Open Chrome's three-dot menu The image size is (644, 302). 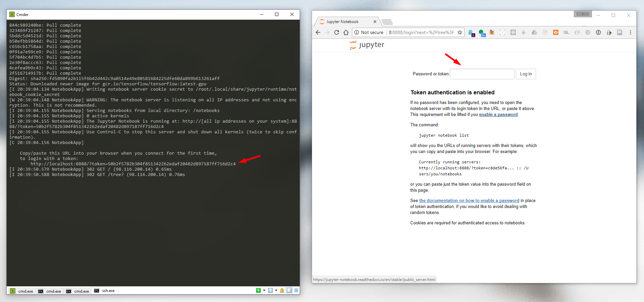point(630,32)
